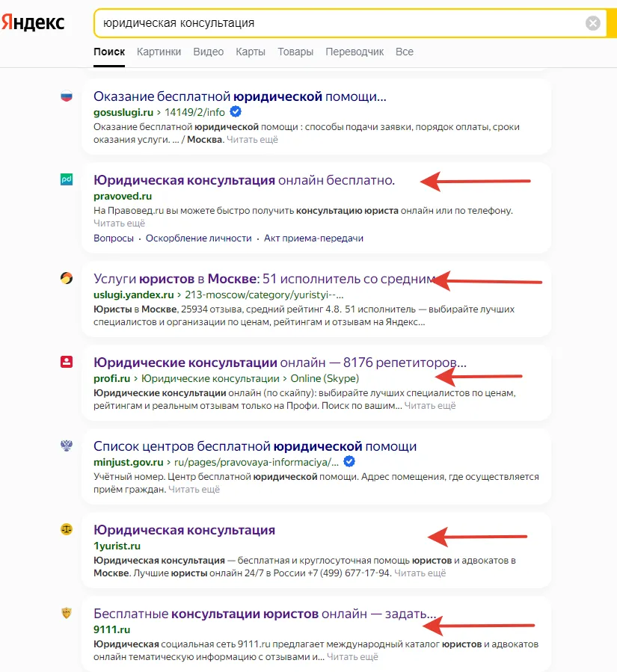
Task: Click the verified badge next to gosuslugi.ru
Action: coord(236,112)
